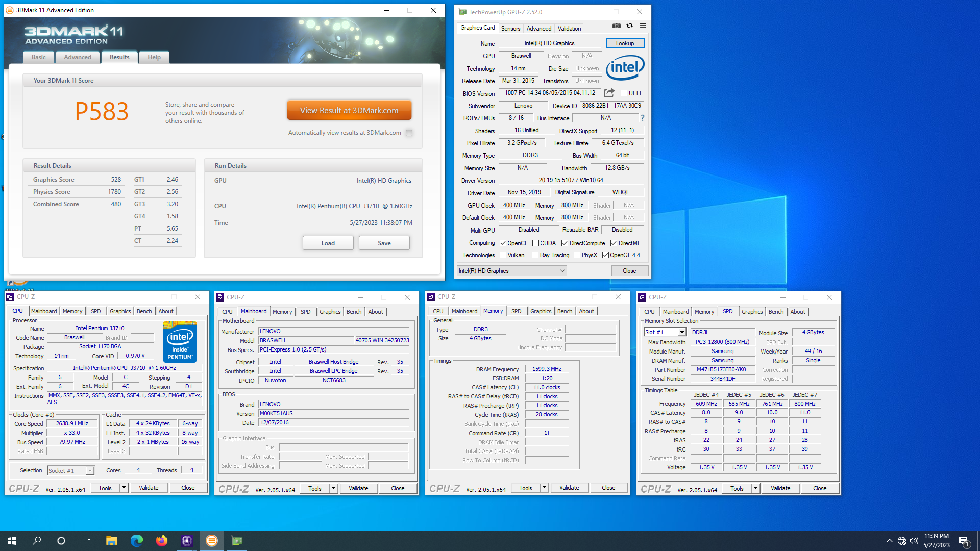980x551 pixels.
Task: Click CPU-Z SPD window title icon
Action: click(x=642, y=297)
